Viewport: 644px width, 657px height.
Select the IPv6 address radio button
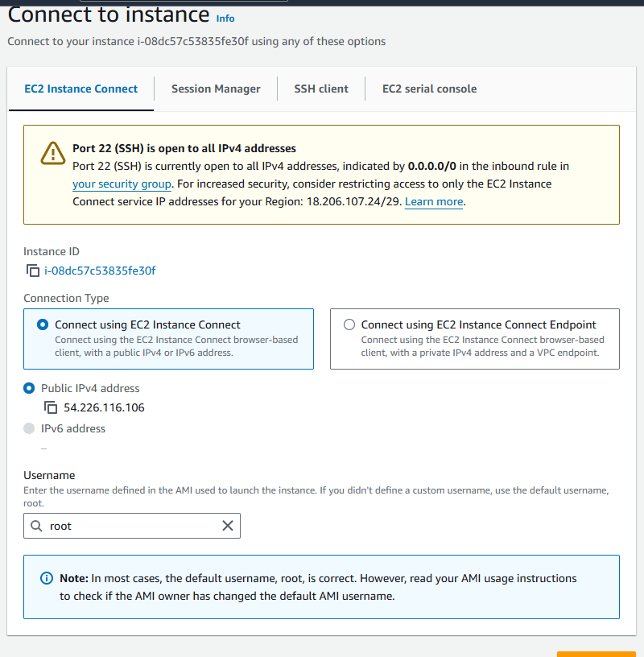pyautogui.click(x=30, y=428)
